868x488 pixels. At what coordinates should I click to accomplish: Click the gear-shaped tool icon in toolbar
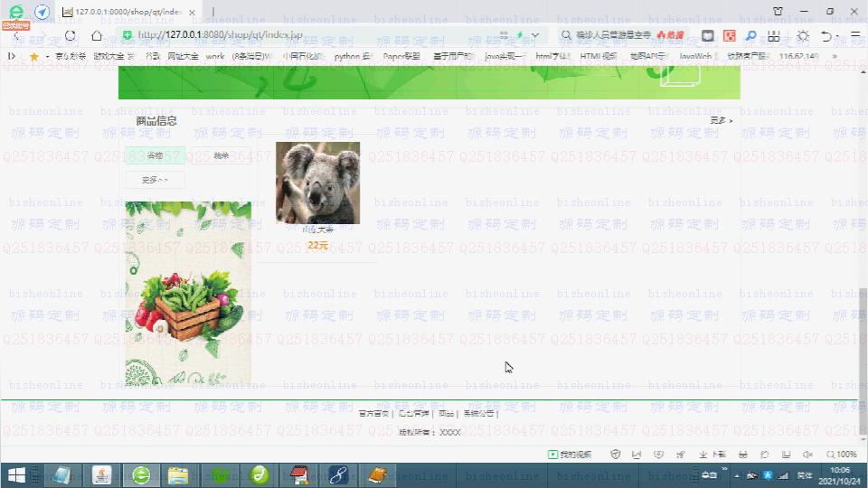click(x=803, y=35)
